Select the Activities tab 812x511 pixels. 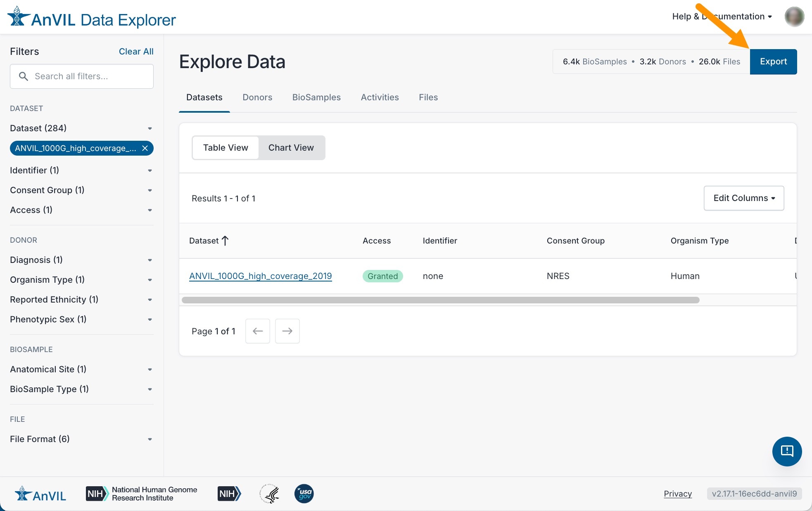(380, 97)
